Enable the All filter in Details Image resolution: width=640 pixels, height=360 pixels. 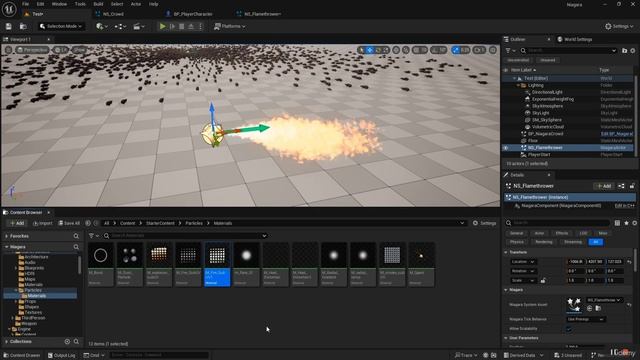point(596,242)
